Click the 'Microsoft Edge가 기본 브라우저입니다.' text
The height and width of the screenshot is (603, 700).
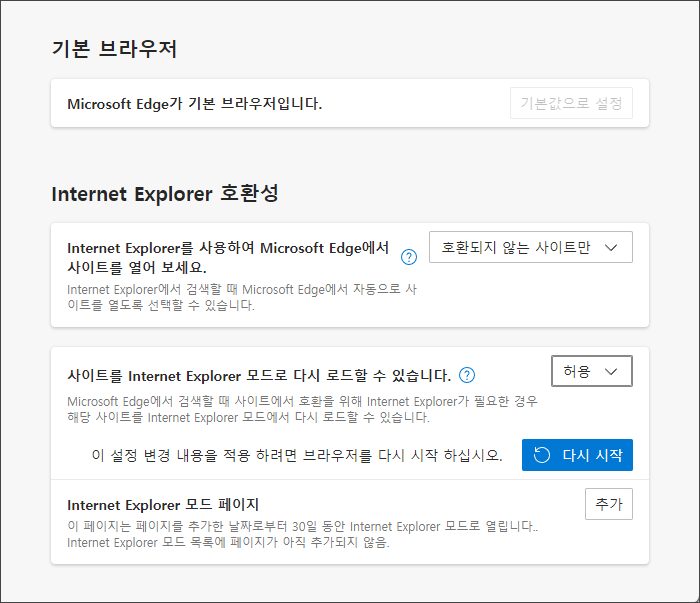195,104
